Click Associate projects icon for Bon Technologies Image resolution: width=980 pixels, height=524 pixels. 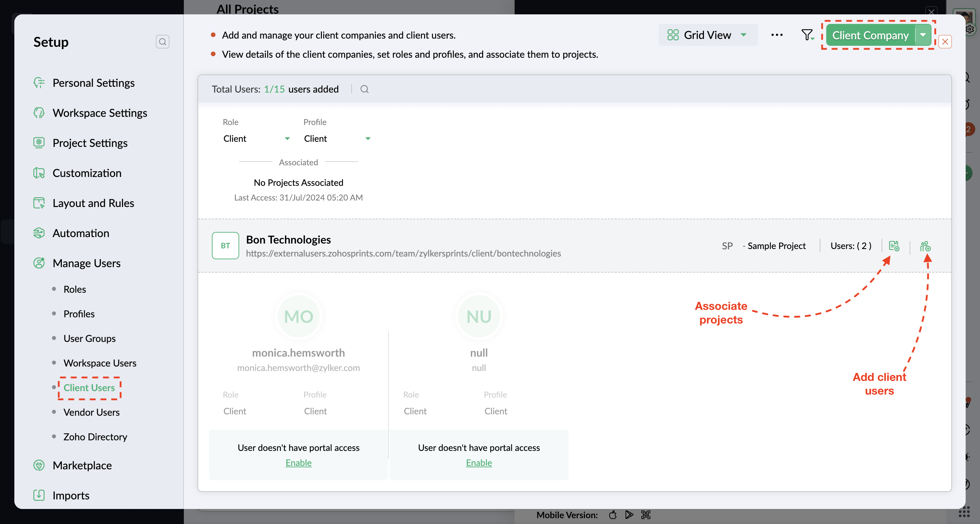(x=894, y=246)
